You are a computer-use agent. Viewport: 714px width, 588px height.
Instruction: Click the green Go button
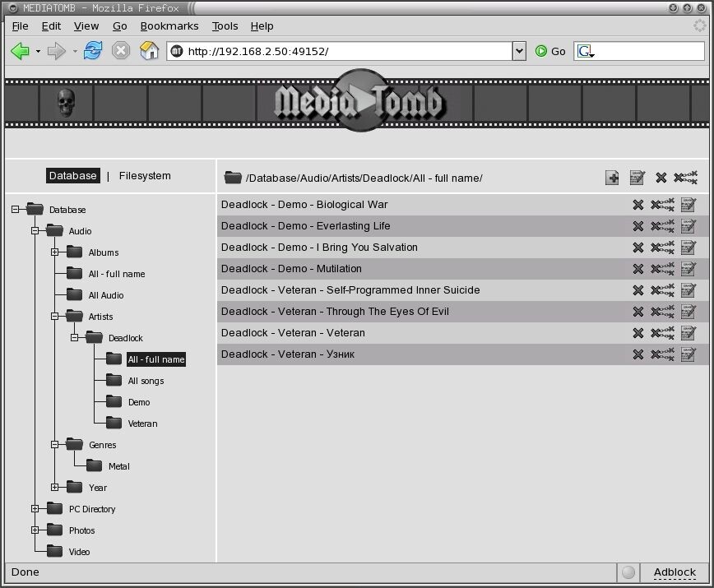(550, 52)
